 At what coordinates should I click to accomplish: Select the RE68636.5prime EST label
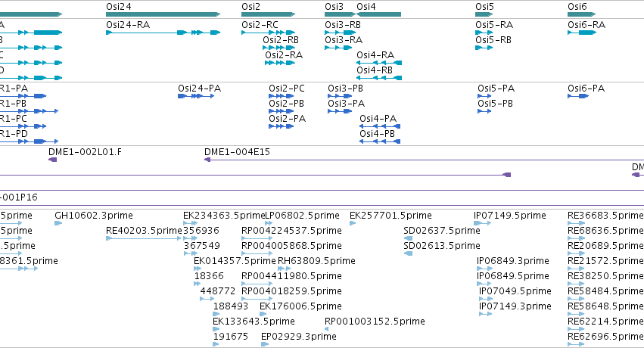[605, 231]
